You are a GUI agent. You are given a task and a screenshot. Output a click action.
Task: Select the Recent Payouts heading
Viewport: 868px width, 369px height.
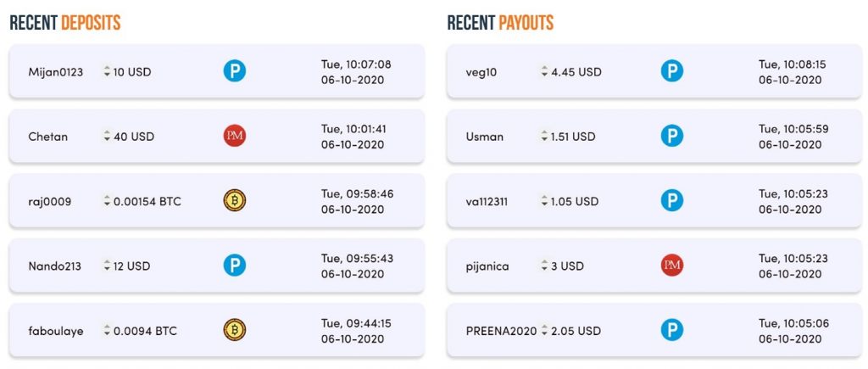pyautogui.click(x=500, y=23)
